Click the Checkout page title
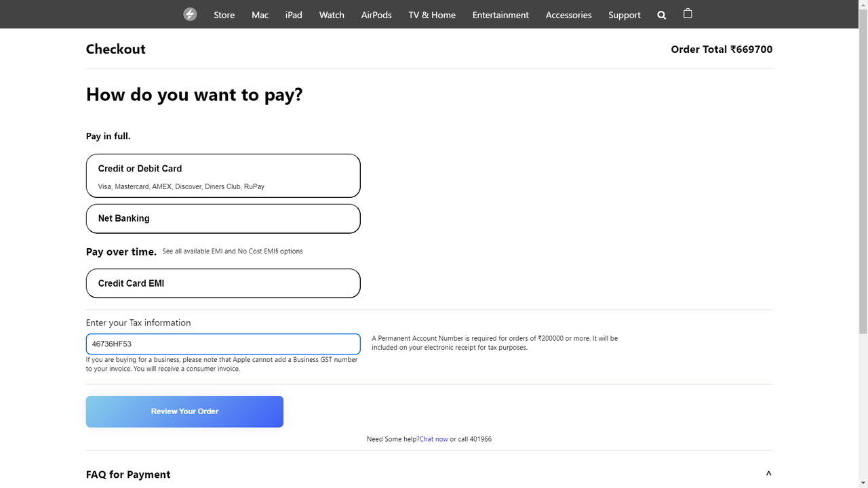Viewport: 868px width, 488px height. (116, 49)
